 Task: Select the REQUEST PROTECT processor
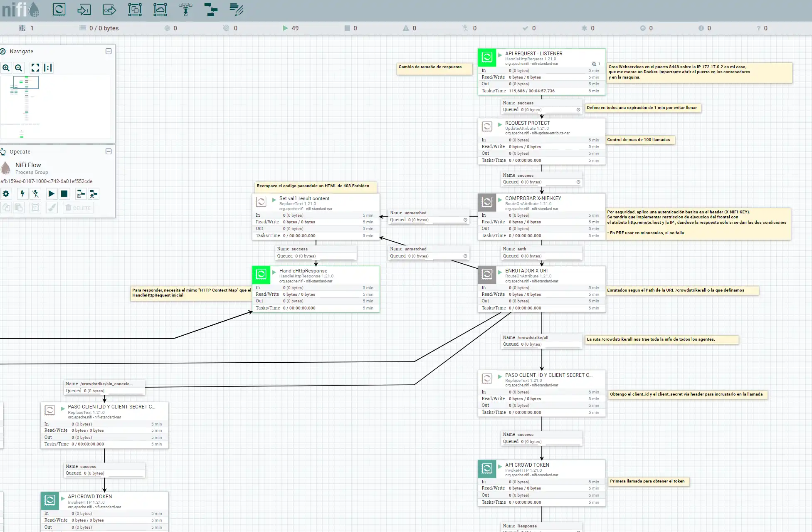point(541,141)
